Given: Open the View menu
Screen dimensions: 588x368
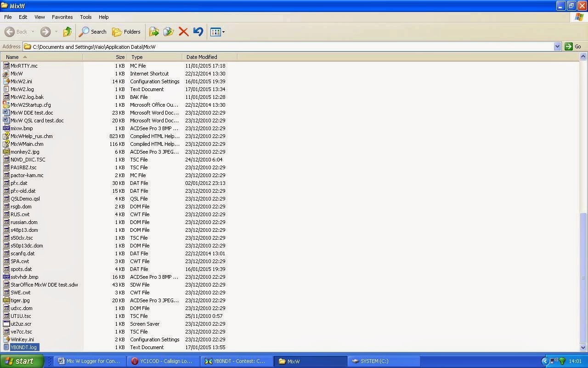Looking at the screenshot, I should [x=40, y=17].
